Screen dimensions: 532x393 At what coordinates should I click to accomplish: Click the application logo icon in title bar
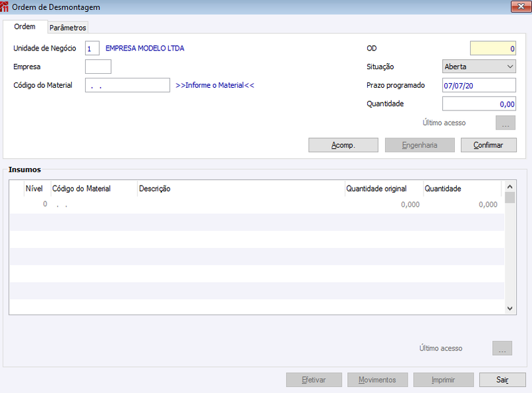tap(4, 7)
